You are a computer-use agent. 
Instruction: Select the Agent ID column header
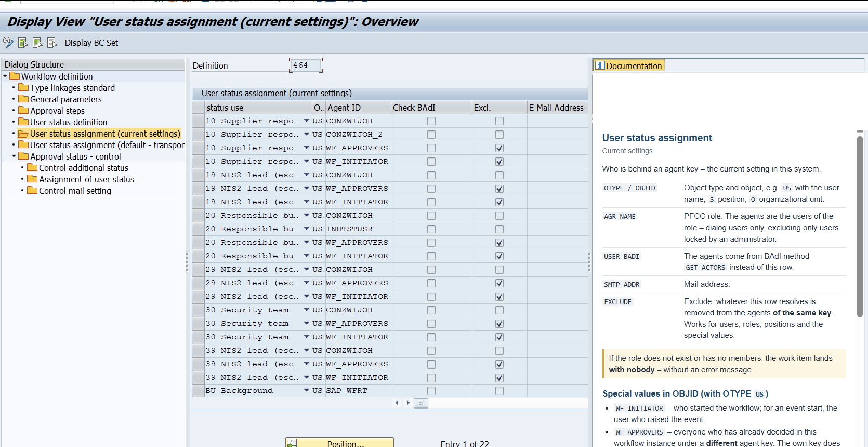(x=358, y=108)
